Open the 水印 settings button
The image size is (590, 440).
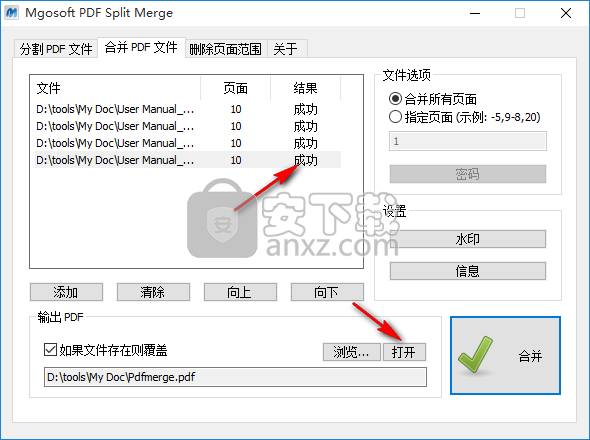(468, 239)
